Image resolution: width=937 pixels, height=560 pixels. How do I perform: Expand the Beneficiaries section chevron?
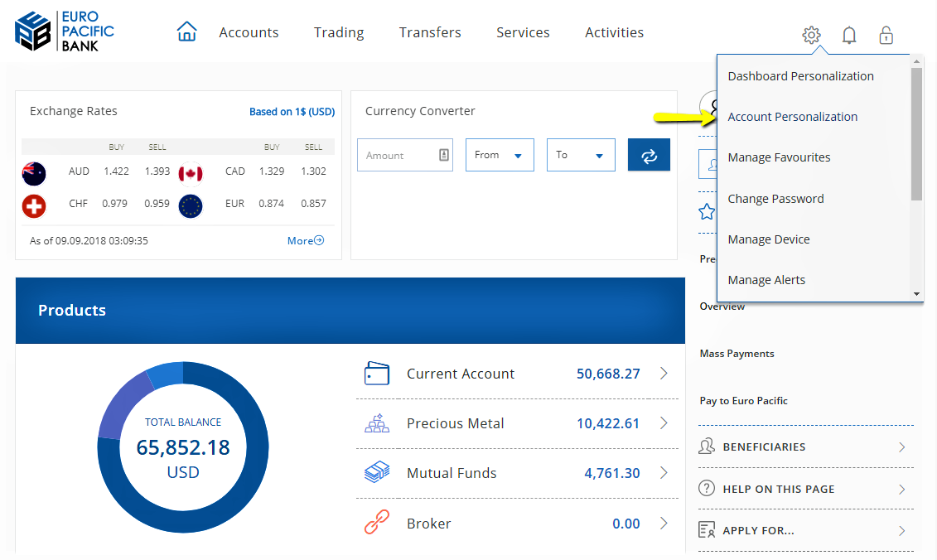[901, 447]
